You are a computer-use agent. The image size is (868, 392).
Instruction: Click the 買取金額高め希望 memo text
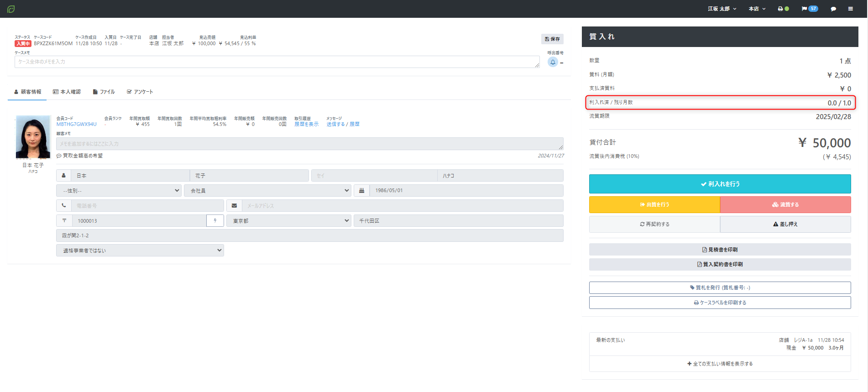point(83,156)
